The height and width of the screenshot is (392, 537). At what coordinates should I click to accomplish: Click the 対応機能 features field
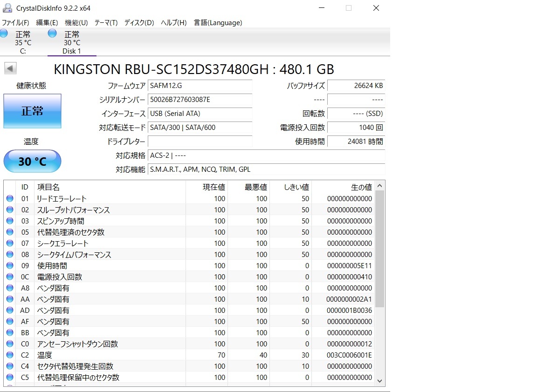(267, 169)
